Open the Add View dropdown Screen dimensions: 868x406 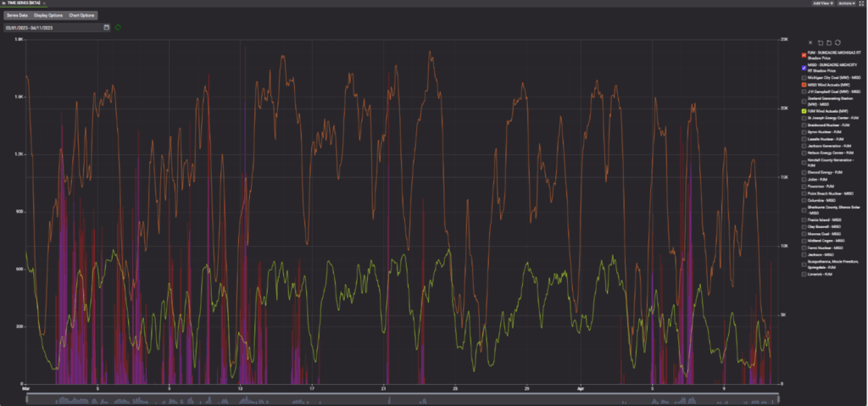click(x=822, y=3)
